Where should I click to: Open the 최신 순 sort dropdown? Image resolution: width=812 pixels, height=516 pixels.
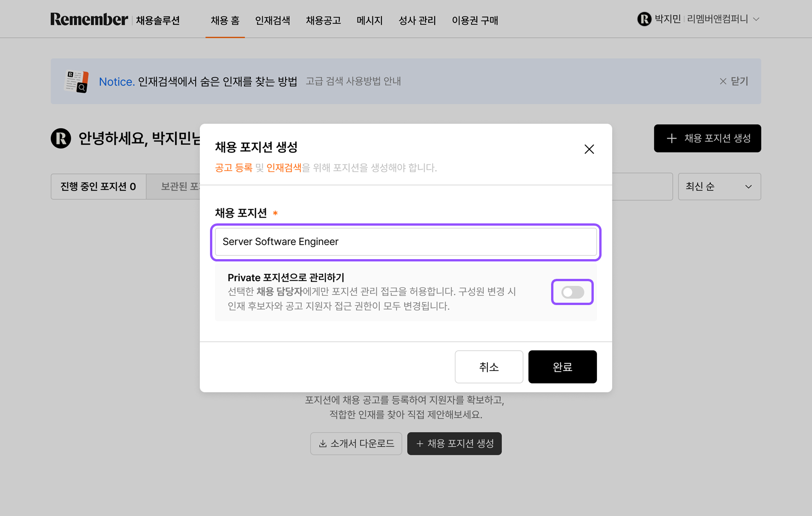pos(719,187)
